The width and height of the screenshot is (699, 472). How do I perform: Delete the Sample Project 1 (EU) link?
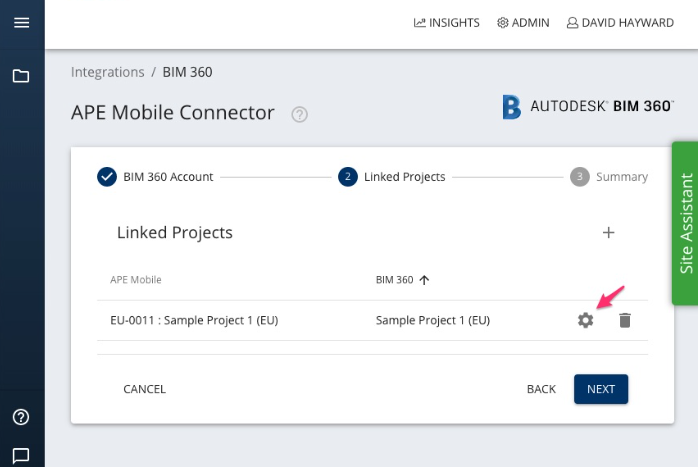tap(625, 320)
